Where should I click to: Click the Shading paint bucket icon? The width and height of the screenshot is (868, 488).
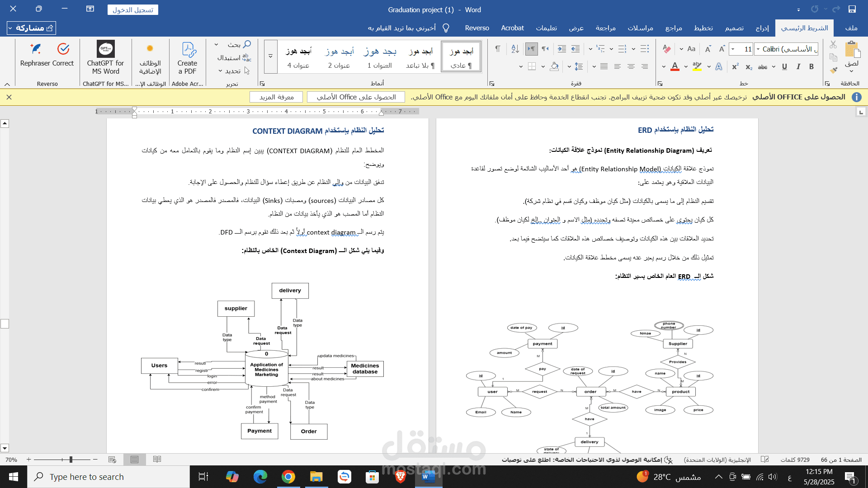coord(554,66)
